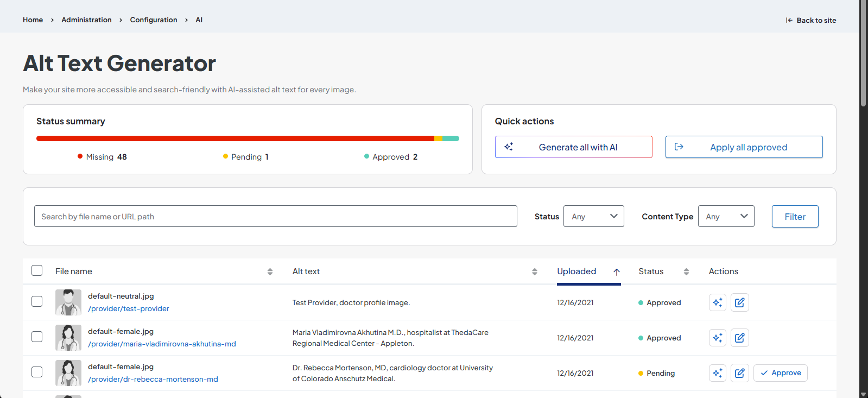Apply filters with the Filter button
This screenshot has width=868, height=398.
coord(795,217)
